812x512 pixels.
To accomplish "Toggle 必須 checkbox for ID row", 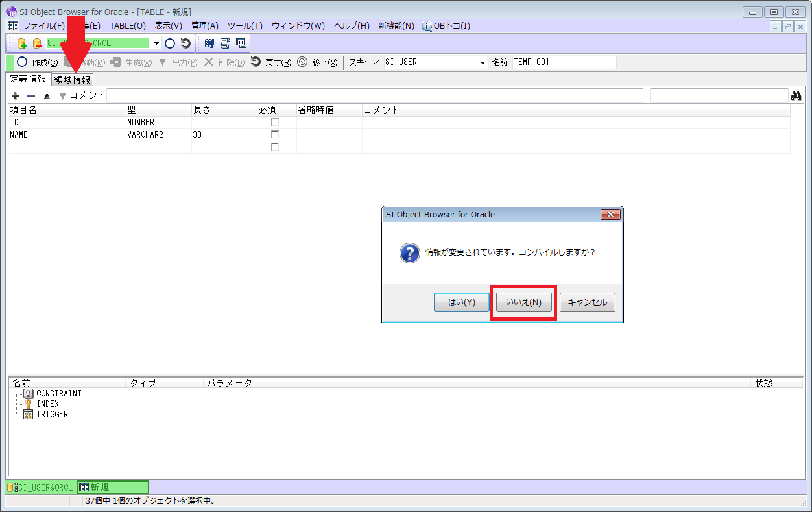I will tap(275, 122).
